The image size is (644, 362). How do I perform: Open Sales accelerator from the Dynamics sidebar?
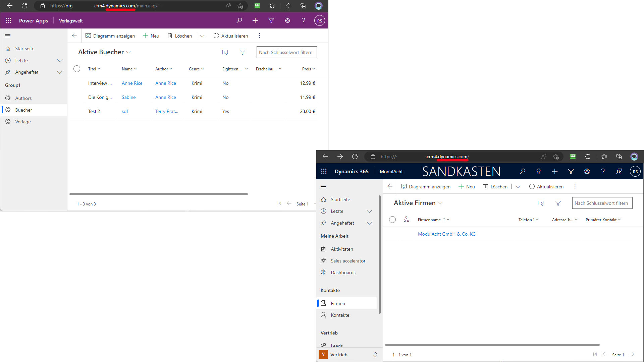(x=348, y=260)
